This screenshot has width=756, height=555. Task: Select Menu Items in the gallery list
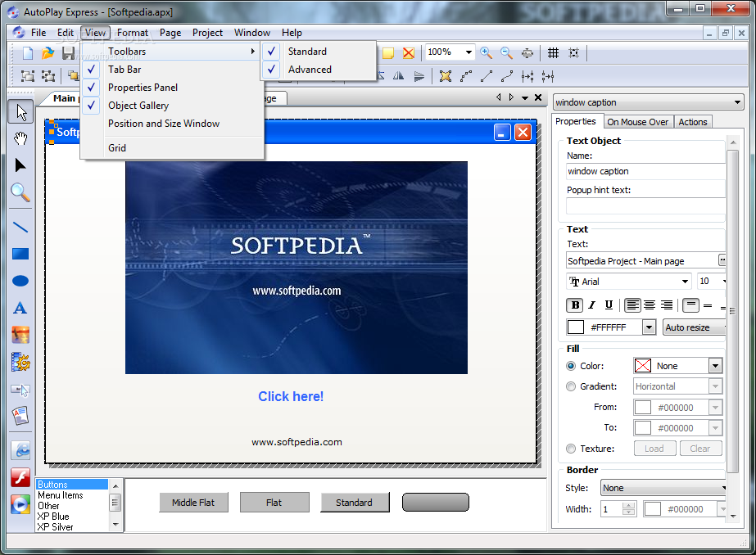61,495
